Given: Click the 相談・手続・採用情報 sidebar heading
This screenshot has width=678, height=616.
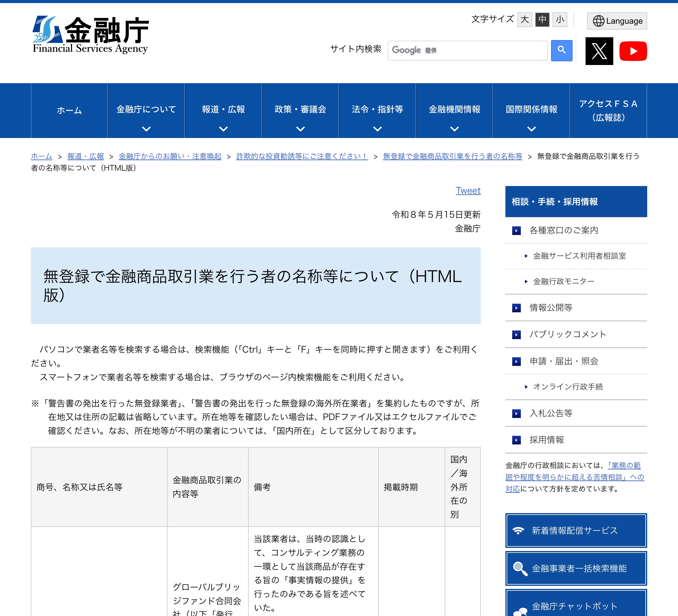Looking at the screenshot, I should point(576,202).
